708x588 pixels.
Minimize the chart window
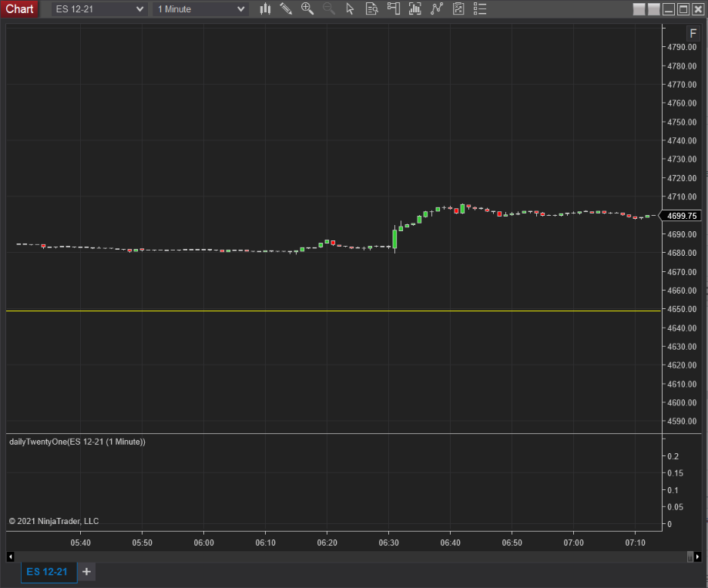click(669, 9)
